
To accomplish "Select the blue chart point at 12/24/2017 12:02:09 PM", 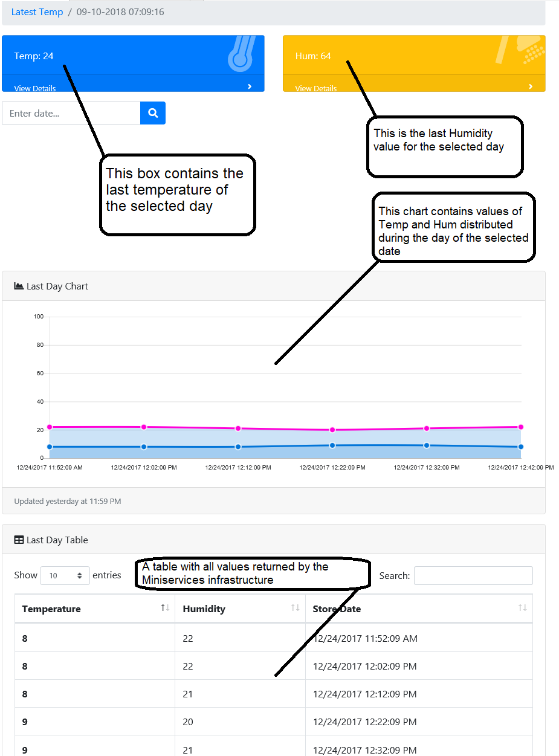I will pos(144,447).
